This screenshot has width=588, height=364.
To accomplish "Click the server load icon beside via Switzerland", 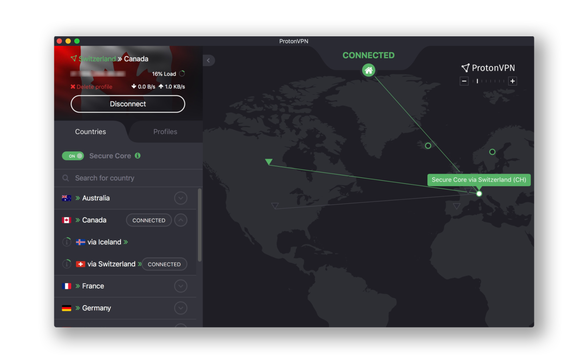I will pyautogui.click(x=67, y=264).
